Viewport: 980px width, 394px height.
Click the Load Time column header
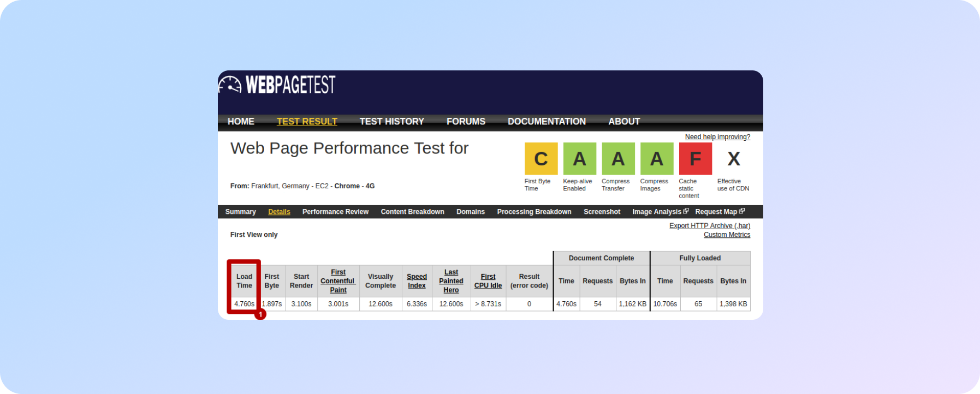(x=244, y=281)
